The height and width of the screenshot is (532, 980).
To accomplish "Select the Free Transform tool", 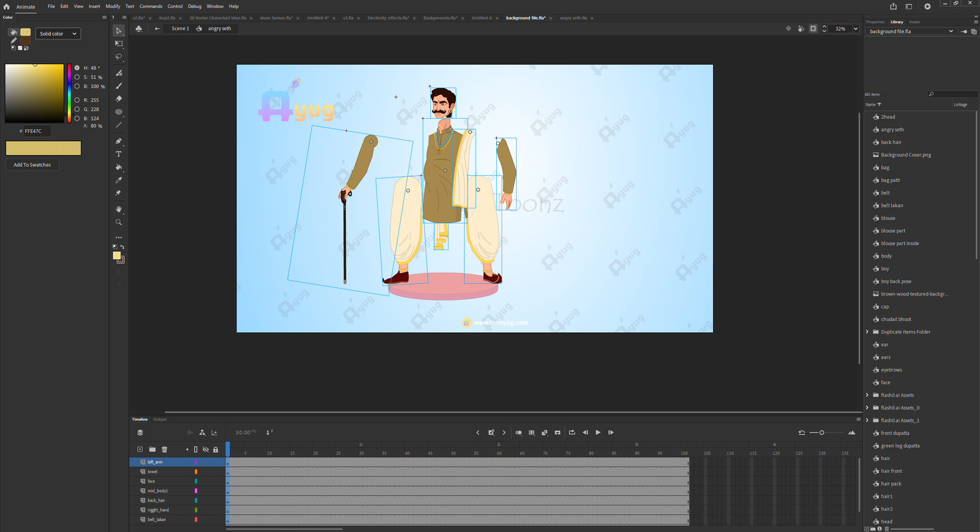I will 119,44.
